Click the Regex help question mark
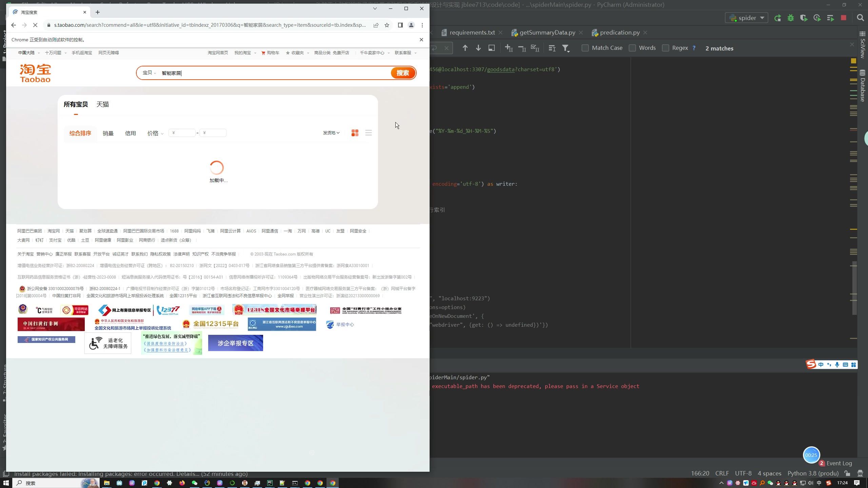Screen dimensions: 868x488 coord(694,48)
